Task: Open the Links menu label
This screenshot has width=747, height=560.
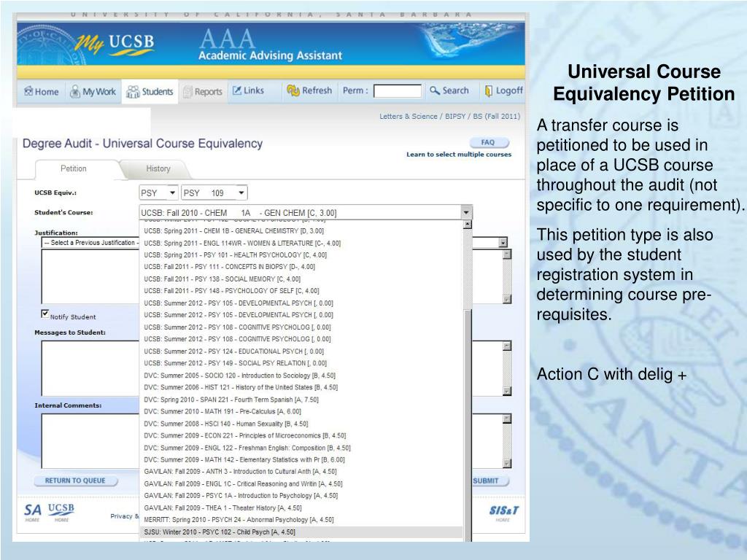Action: coord(253,90)
